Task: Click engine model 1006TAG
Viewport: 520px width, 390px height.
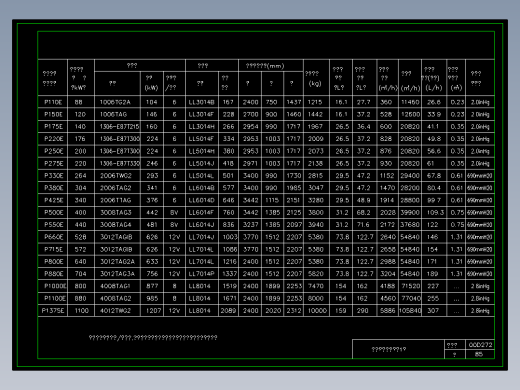Action: coord(113,115)
